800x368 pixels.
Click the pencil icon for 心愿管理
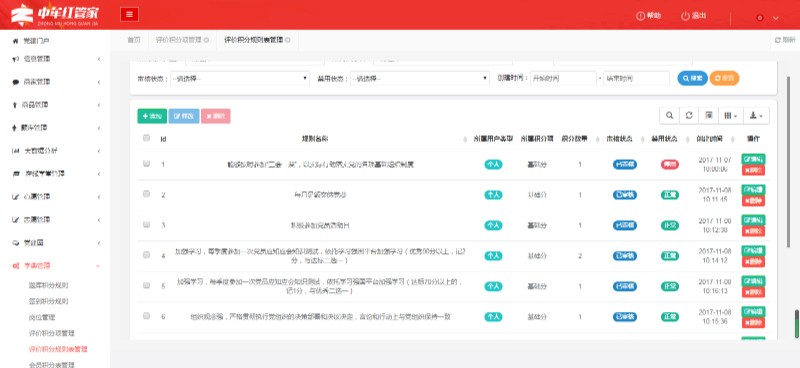coord(15,197)
